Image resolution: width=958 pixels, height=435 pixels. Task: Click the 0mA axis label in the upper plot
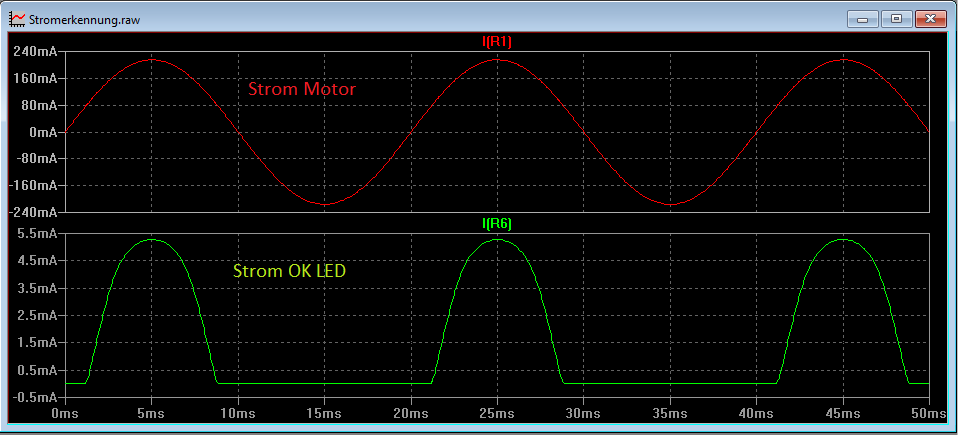(x=45, y=132)
